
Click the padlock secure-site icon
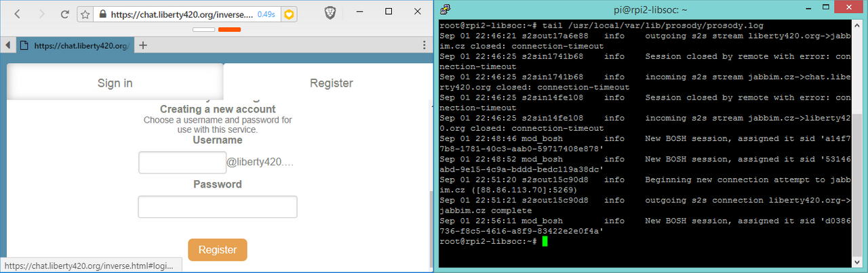[103, 14]
